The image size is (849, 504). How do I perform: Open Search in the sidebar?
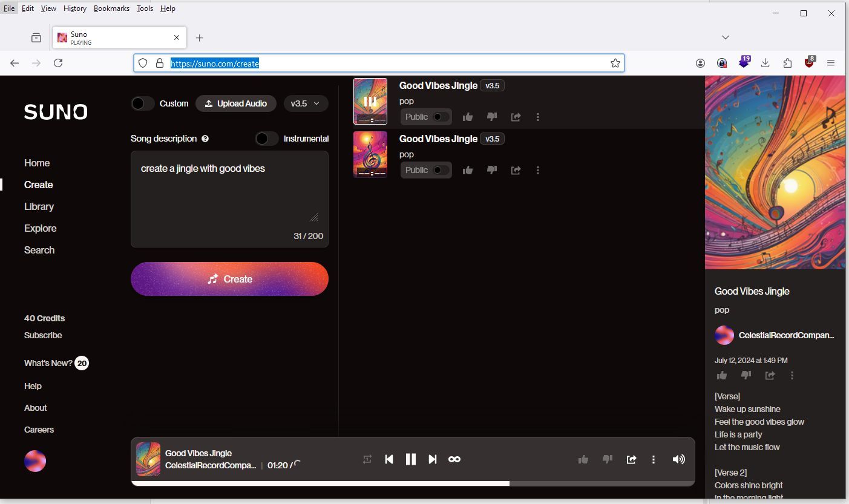pyautogui.click(x=39, y=250)
